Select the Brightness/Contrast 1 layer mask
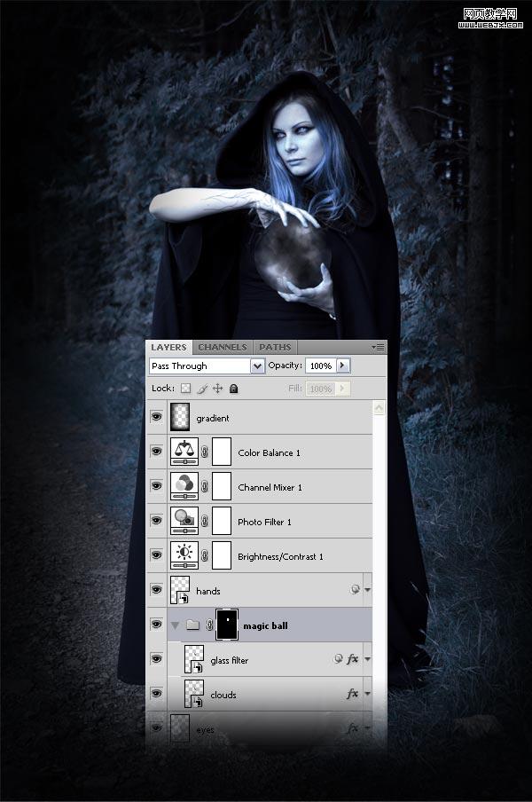The height and width of the screenshot is (802, 532). pos(222,555)
